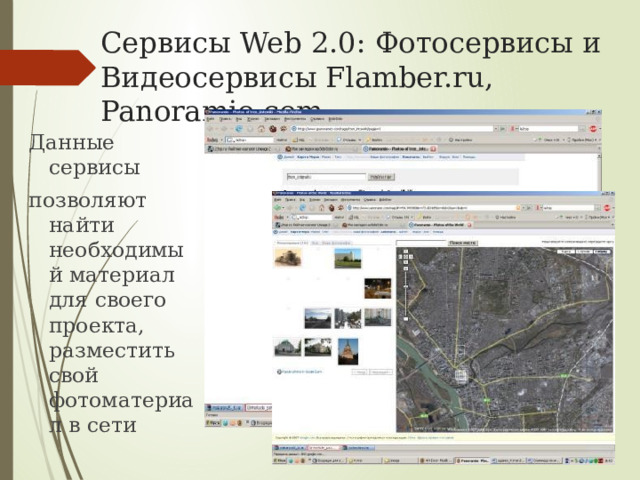Open tall tower photo thumbnail in bottom row
Screen dimensions: 640x480
pyautogui.click(x=348, y=351)
